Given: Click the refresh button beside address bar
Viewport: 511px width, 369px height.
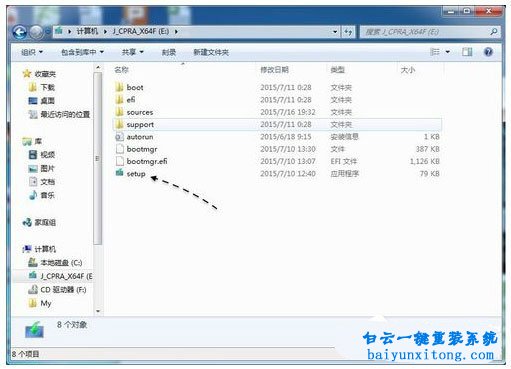Looking at the screenshot, I should 348,32.
